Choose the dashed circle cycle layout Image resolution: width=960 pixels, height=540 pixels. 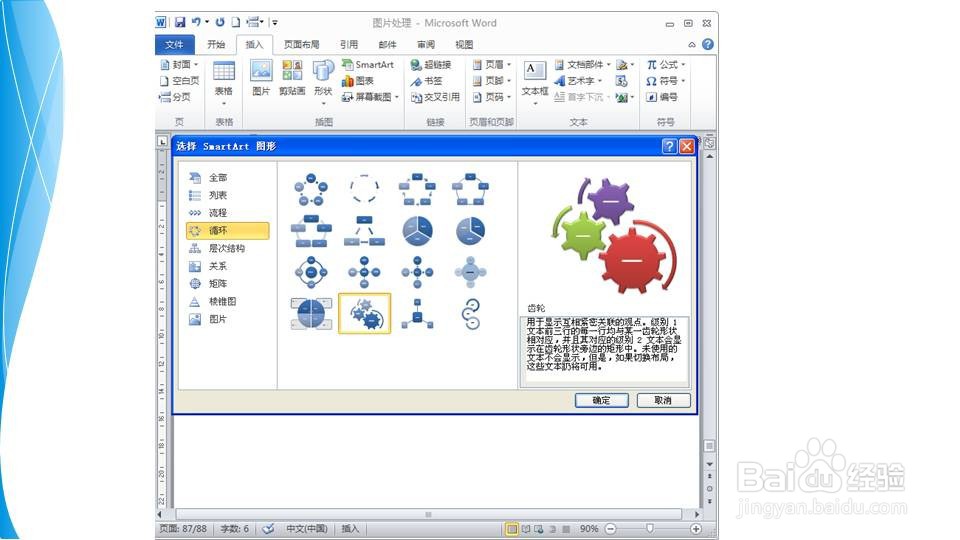click(364, 189)
